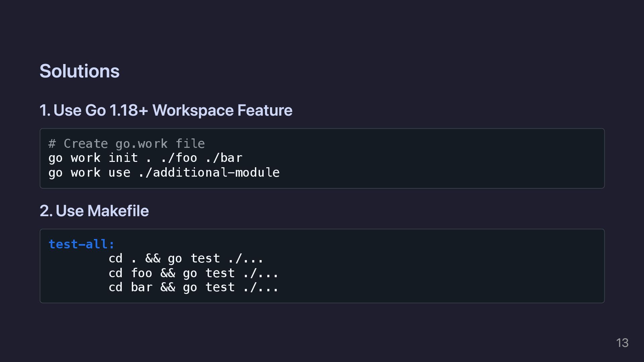Click the word Workspace in first heading

click(193, 110)
